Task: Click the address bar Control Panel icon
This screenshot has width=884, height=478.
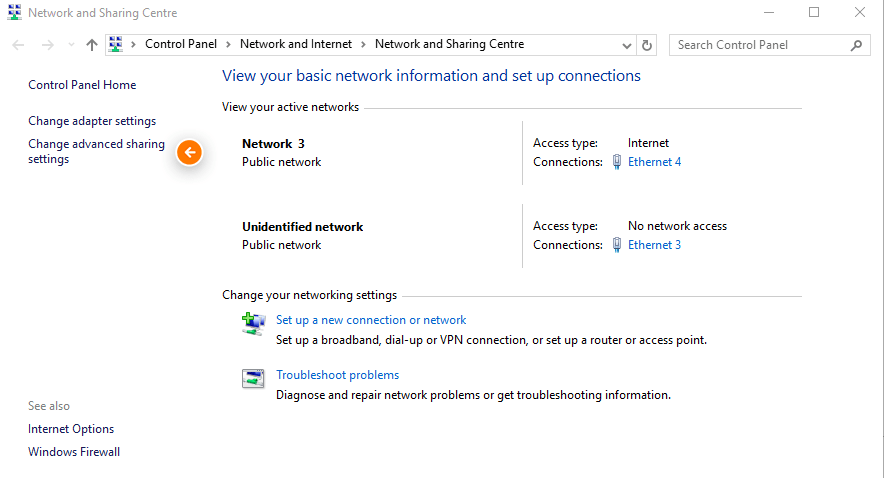Action: (116, 45)
